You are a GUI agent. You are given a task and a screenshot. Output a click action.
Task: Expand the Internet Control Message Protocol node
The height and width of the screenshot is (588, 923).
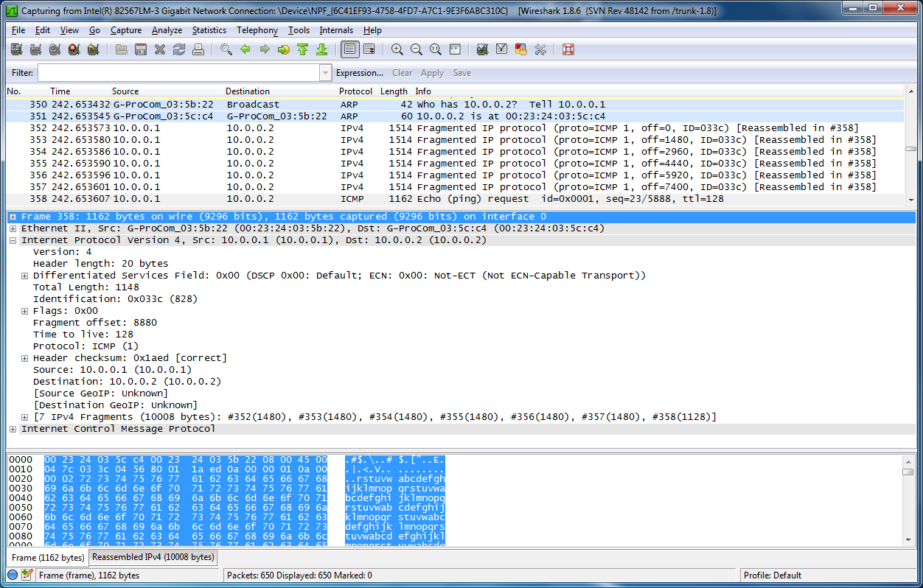click(13, 429)
